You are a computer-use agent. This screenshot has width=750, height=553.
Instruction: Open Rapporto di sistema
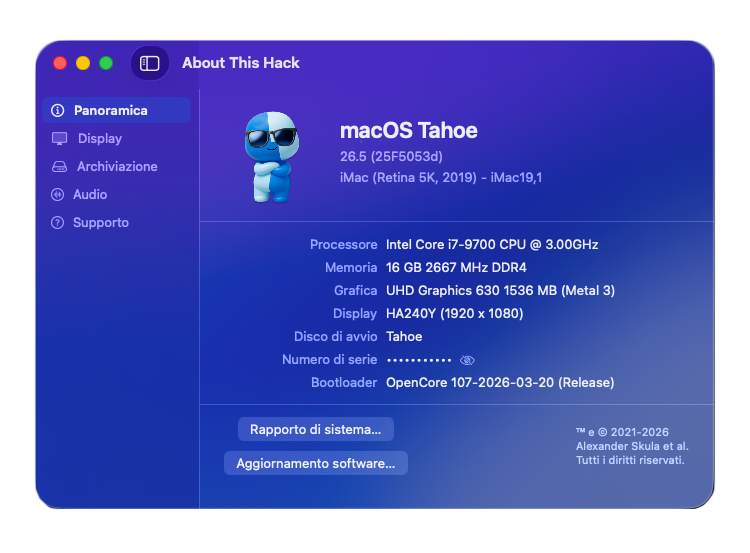coord(316,429)
